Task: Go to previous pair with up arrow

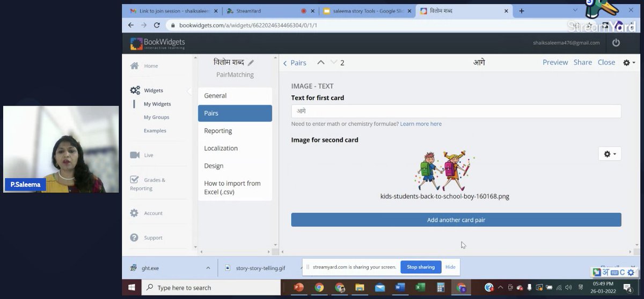Action: coord(321,62)
